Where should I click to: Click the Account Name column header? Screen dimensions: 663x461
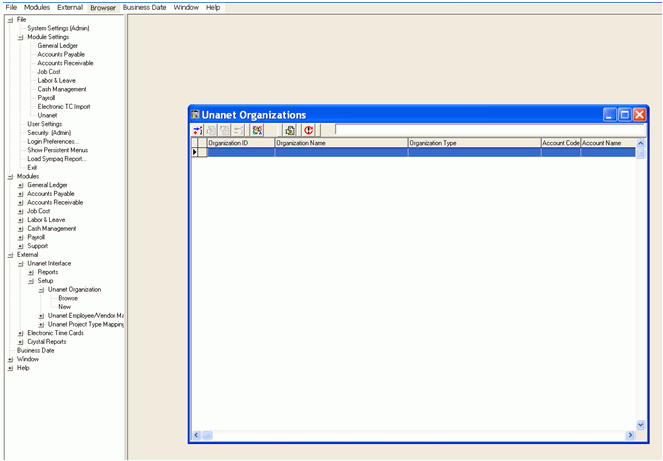click(x=608, y=143)
